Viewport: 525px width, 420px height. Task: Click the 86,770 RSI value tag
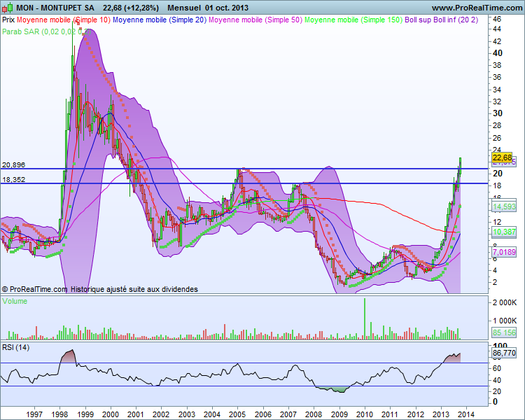(x=504, y=353)
